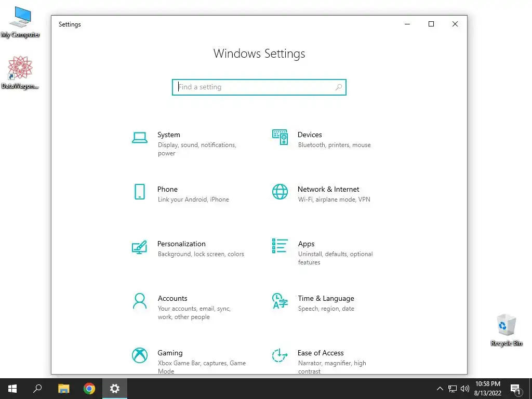Select the My Computer desktop icon
The width and height of the screenshot is (532, 399).
coord(20,22)
